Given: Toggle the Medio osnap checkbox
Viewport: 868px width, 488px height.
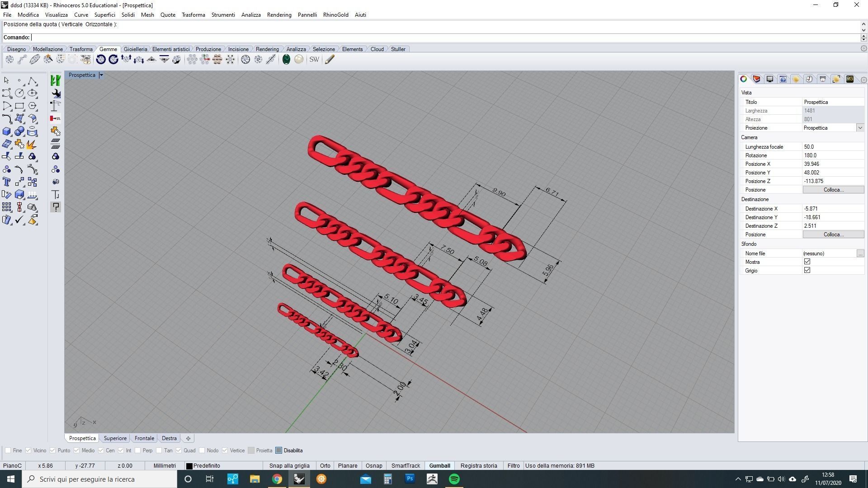Looking at the screenshot, I should point(77,450).
